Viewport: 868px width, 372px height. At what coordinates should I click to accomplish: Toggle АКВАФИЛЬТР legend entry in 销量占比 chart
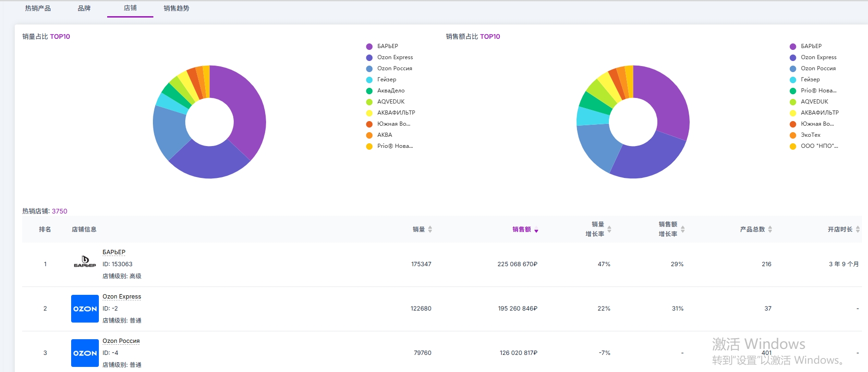pos(390,113)
